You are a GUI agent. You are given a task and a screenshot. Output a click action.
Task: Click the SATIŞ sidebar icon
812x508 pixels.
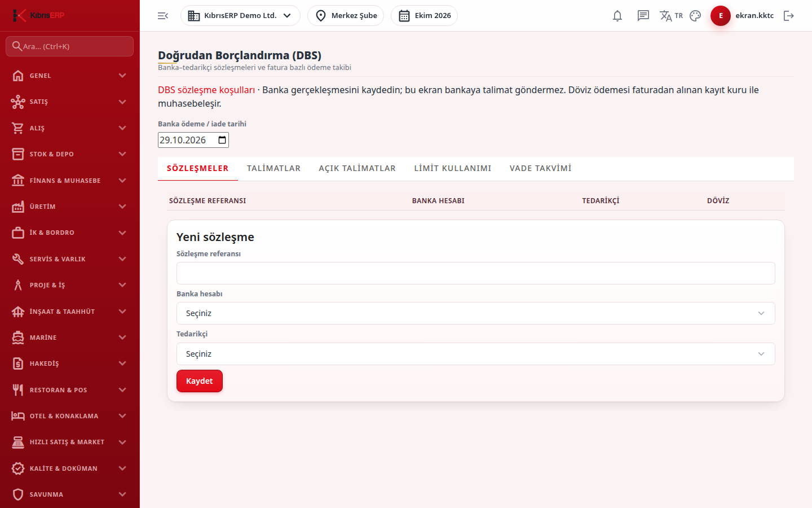pos(18,102)
